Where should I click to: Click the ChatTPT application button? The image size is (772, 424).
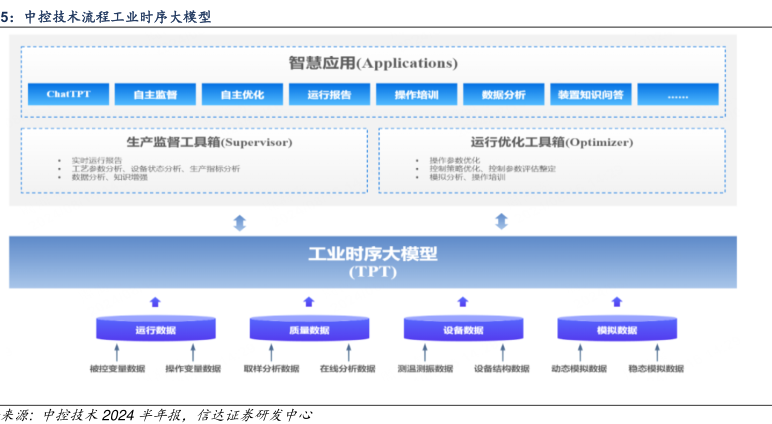pyautogui.click(x=68, y=95)
